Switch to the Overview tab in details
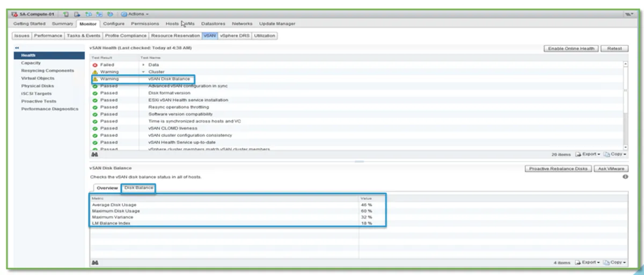The image size is (644, 275). pos(107,188)
